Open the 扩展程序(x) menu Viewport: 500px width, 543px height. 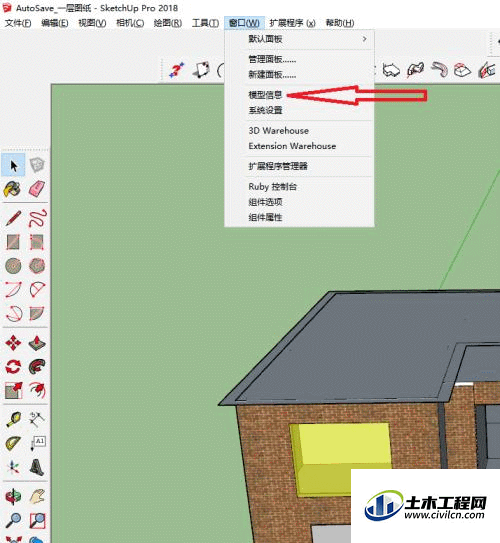(293, 23)
